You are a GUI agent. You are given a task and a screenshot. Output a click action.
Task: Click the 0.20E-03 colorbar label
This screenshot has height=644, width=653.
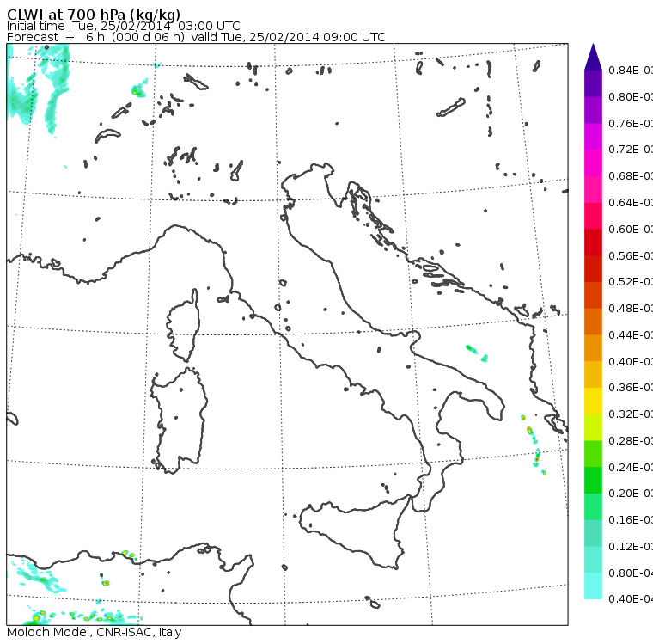tap(631, 494)
